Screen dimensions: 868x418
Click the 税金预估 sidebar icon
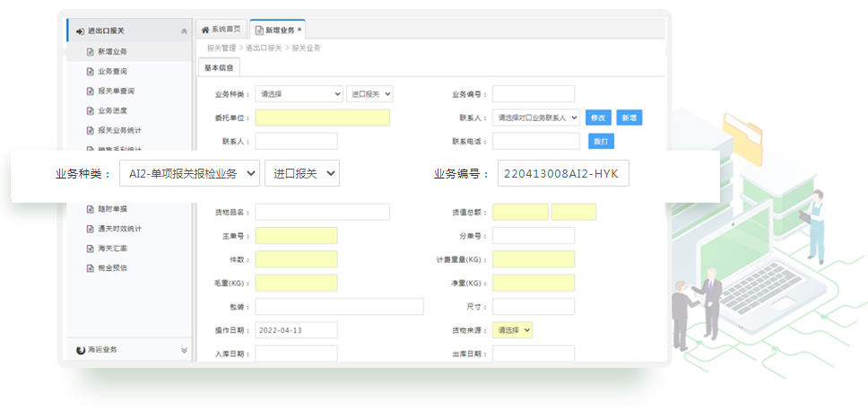point(90,268)
